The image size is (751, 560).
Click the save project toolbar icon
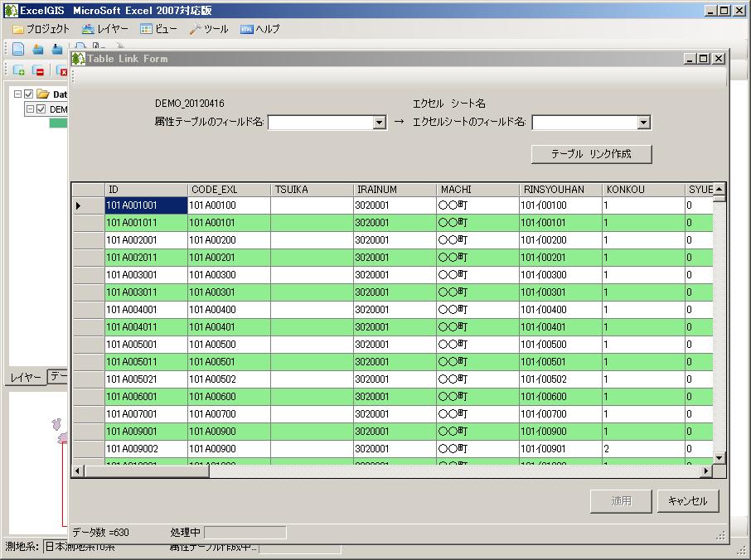(56, 49)
